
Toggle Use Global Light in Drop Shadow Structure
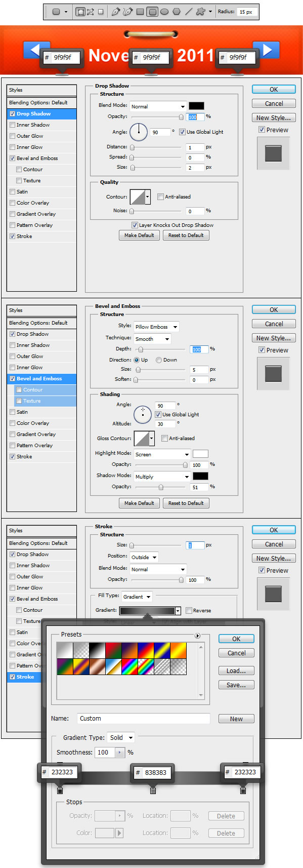(182, 132)
